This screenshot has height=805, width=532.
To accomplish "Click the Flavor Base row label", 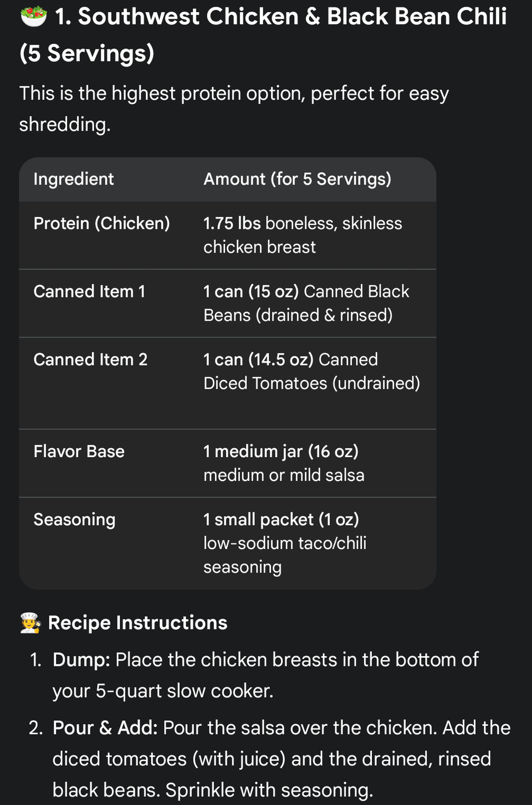I will click(x=79, y=452).
